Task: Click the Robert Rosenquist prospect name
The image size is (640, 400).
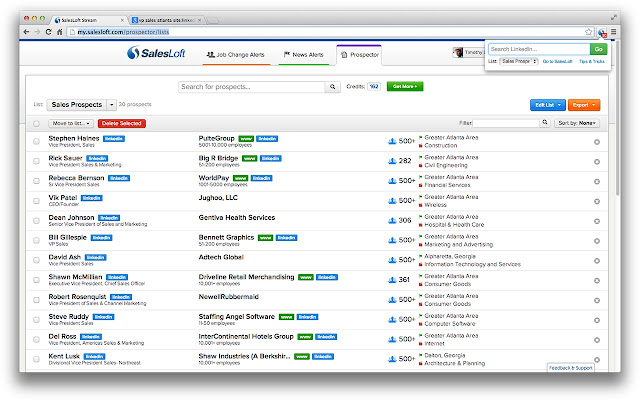Action: (x=77, y=297)
